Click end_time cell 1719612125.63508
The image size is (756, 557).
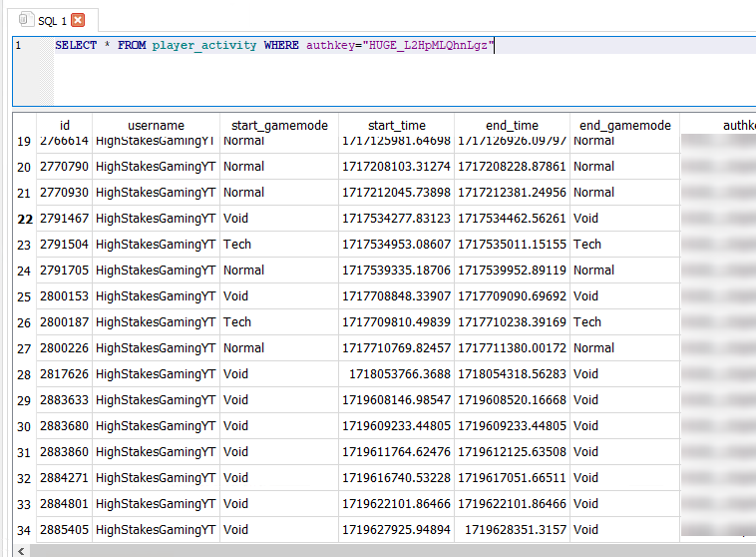pos(512,452)
